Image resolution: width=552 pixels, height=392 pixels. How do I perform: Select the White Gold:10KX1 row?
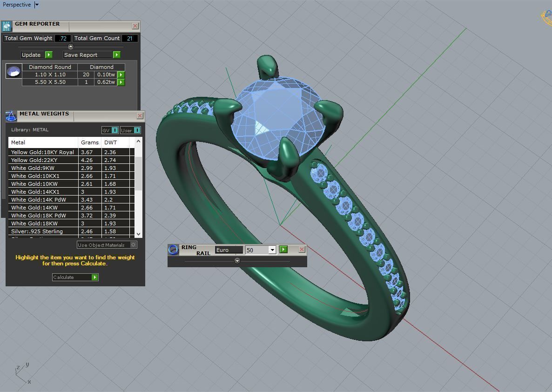point(71,176)
